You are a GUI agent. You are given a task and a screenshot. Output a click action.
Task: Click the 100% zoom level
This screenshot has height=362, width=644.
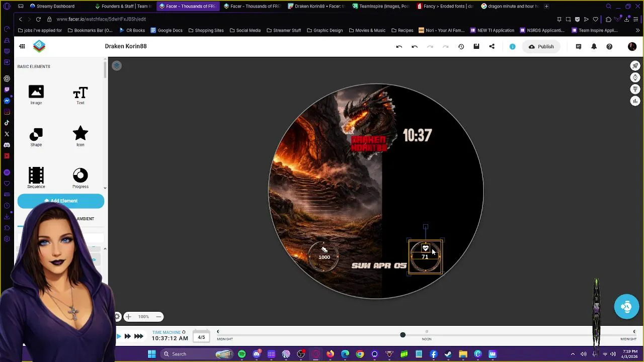(143, 317)
